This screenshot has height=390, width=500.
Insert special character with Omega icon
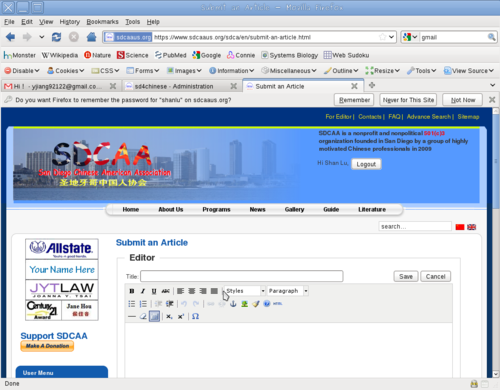tap(195, 316)
